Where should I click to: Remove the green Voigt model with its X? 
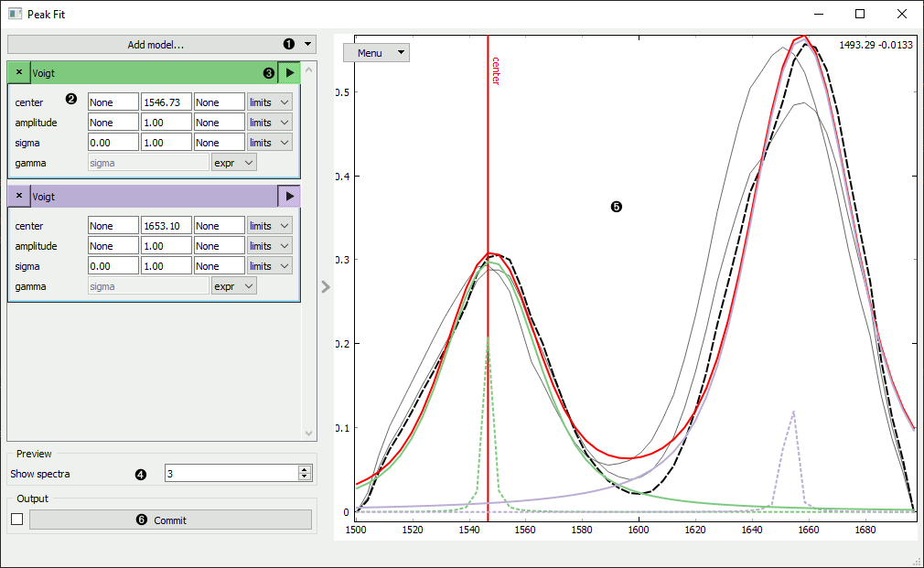click(x=19, y=72)
